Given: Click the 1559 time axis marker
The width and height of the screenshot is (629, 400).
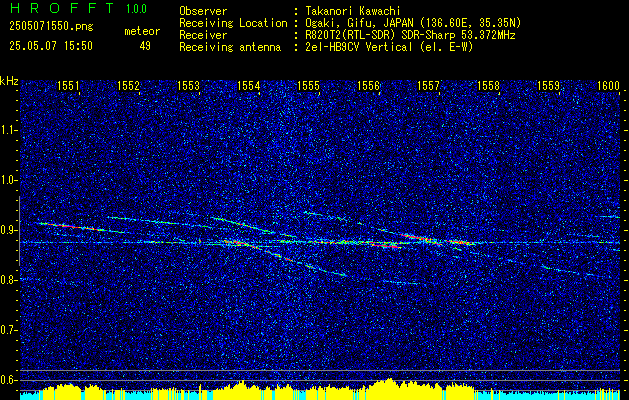Looking at the screenshot, I should (548, 85).
